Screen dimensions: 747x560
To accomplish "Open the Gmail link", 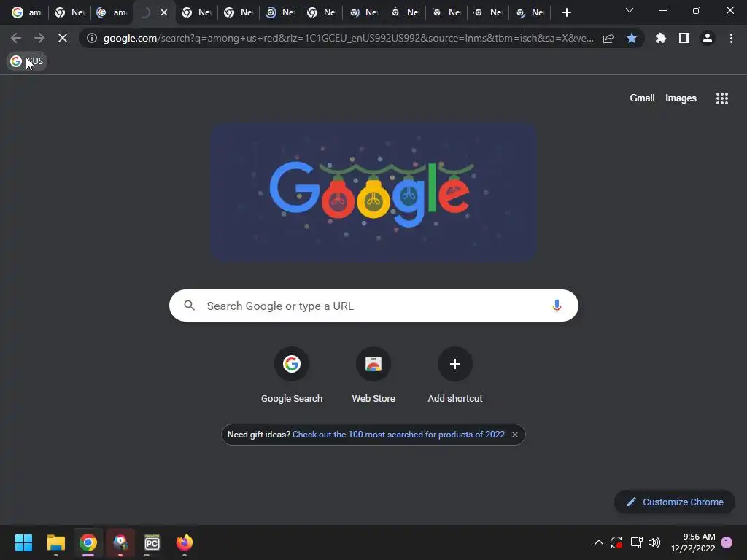I will 642,98.
